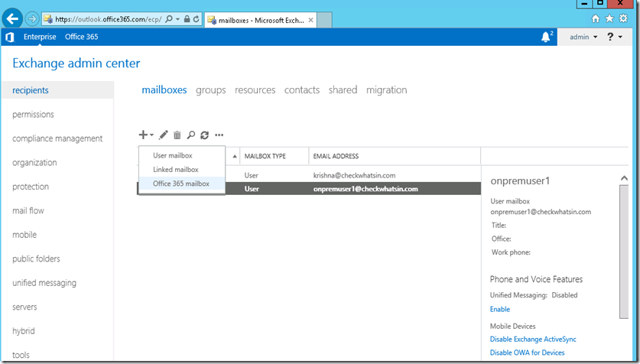Click the mailbox search magnifier icon
The image size is (640, 364).
190,135
